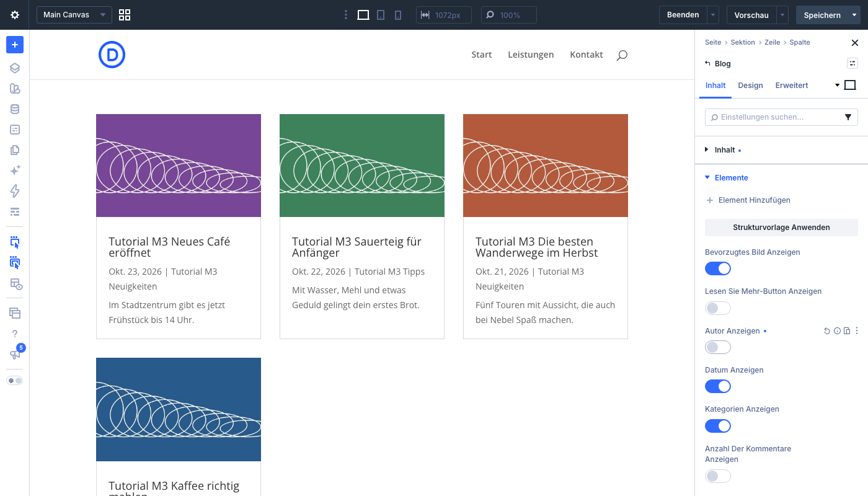Turn off Datum Anzeigen toggle
Image resolution: width=868 pixels, height=496 pixels.
click(718, 386)
